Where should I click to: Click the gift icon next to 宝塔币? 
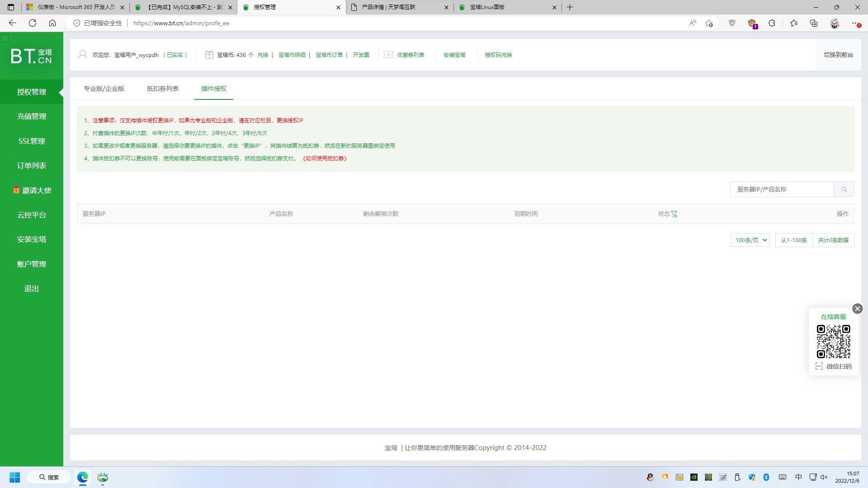(x=209, y=55)
